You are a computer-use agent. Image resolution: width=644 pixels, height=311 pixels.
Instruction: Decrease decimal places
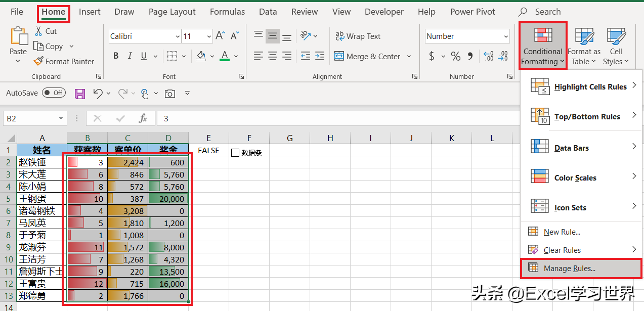tap(502, 56)
